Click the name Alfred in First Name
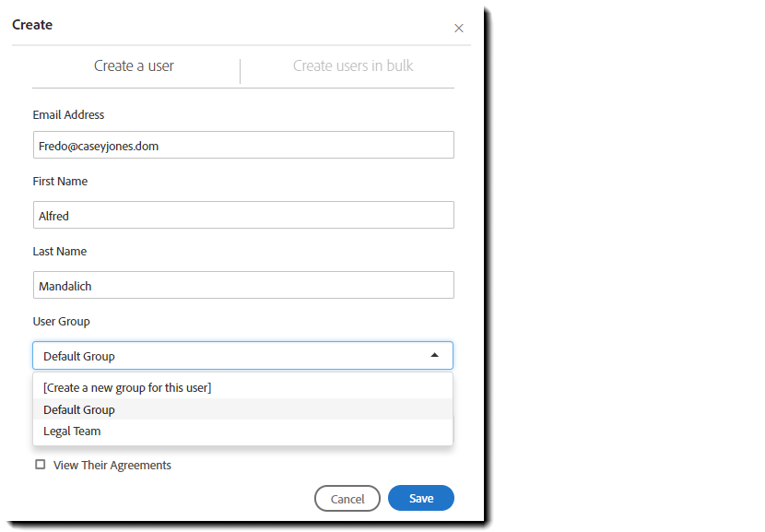Screen dimensions: 765x532 [x=53, y=215]
